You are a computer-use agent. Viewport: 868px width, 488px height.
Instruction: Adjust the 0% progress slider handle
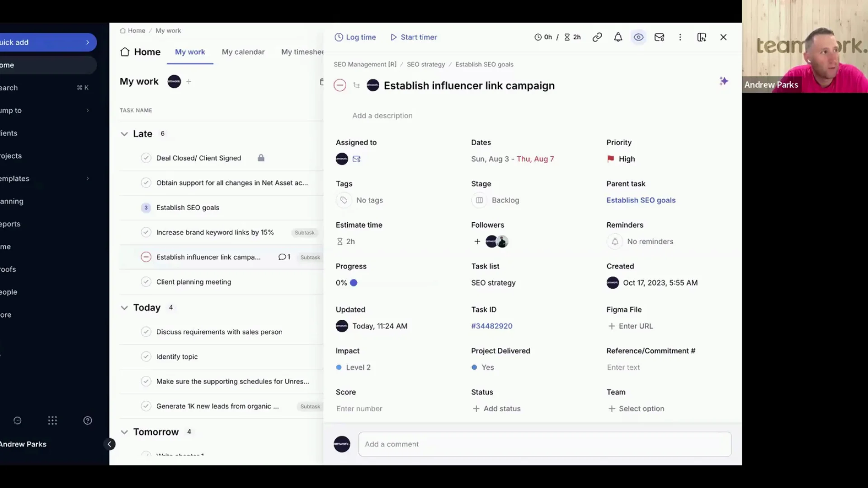[x=354, y=283]
